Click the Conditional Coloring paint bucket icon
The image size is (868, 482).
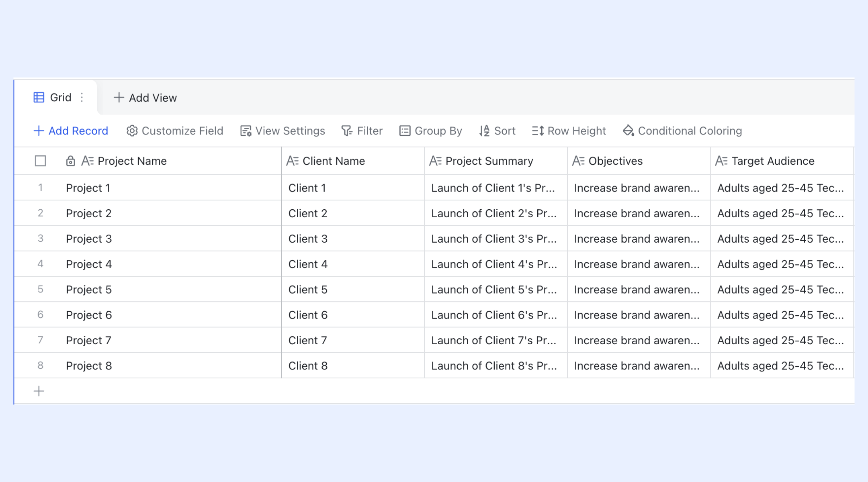tap(628, 131)
